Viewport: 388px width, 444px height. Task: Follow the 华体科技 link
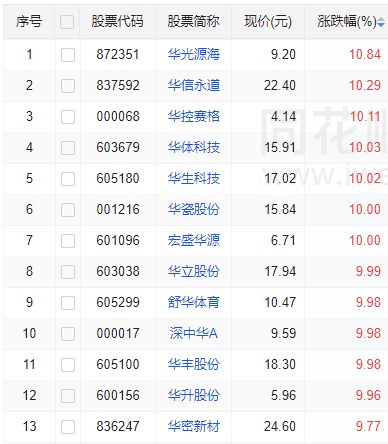[194, 147]
